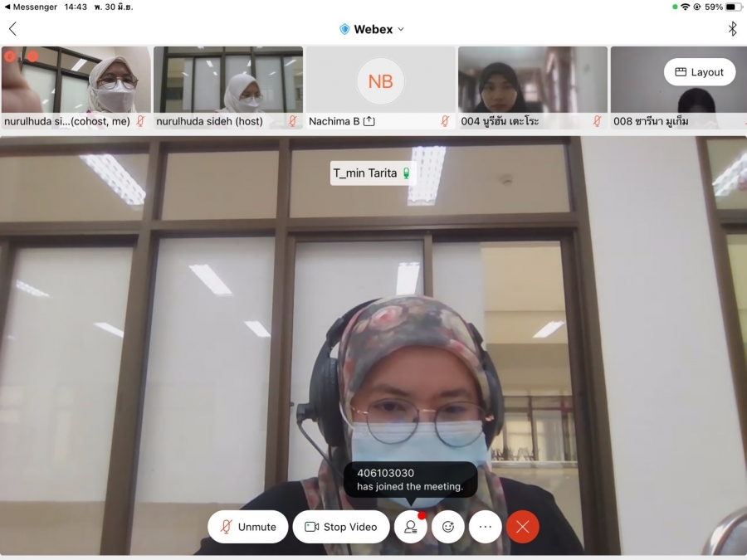Open the Layout options
The width and height of the screenshot is (747, 560).
[x=699, y=72]
